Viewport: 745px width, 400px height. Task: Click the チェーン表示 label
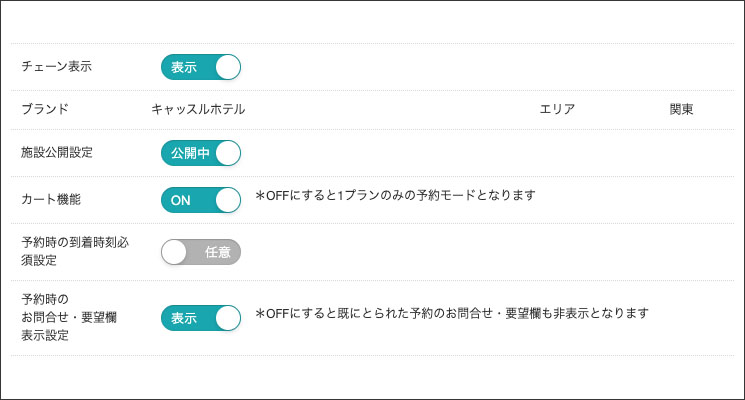pyautogui.click(x=57, y=67)
